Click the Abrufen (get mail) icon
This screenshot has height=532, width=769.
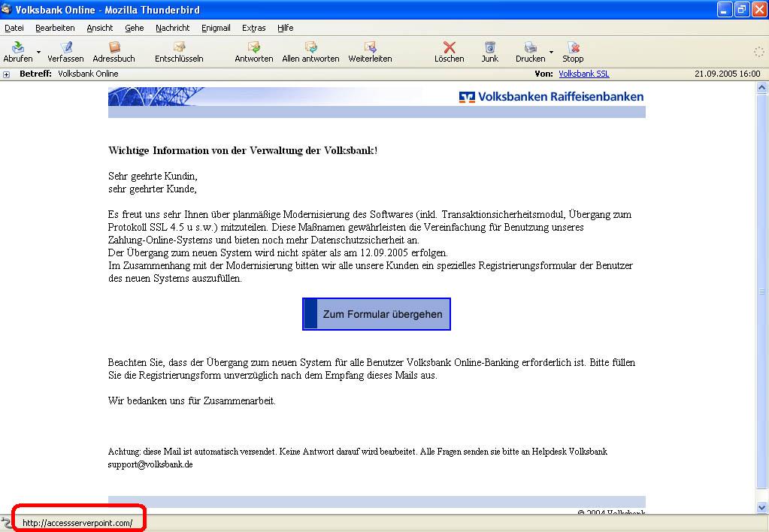18,47
